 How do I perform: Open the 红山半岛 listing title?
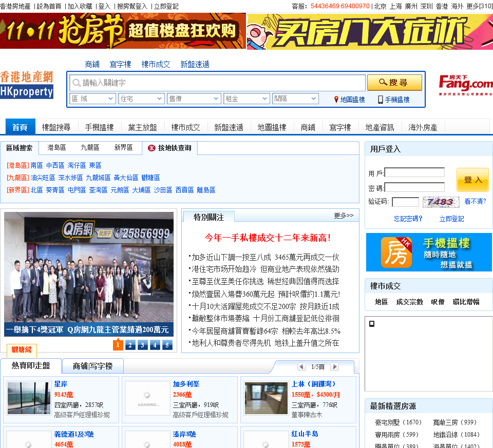pos(305,434)
